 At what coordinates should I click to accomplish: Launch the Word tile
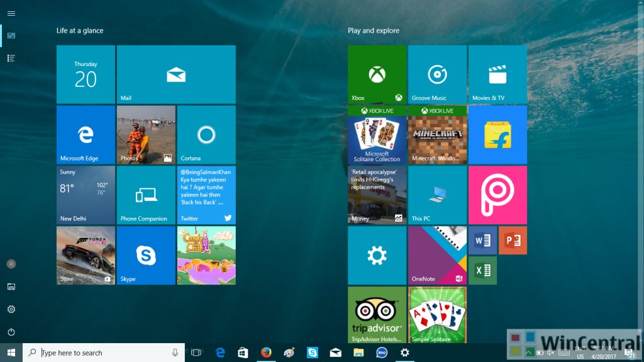point(482,240)
